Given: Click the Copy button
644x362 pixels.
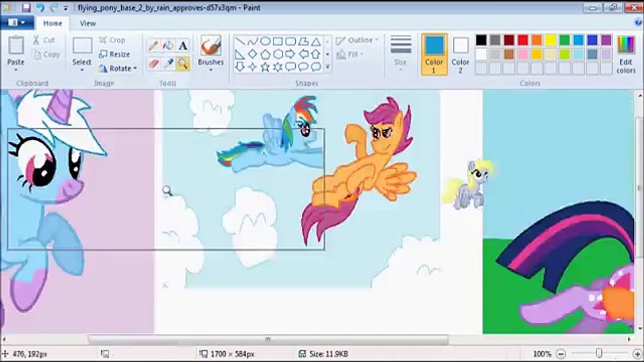Looking at the screenshot, I should 46,54.
